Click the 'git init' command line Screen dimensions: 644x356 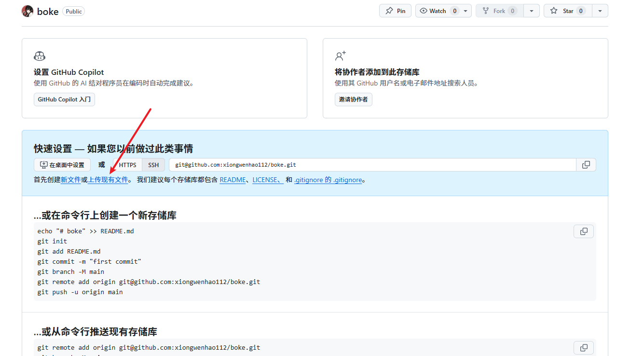(52, 241)
